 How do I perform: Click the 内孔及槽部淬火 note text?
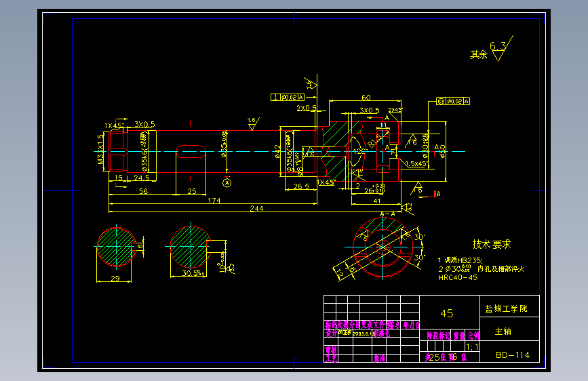(501, 269)
